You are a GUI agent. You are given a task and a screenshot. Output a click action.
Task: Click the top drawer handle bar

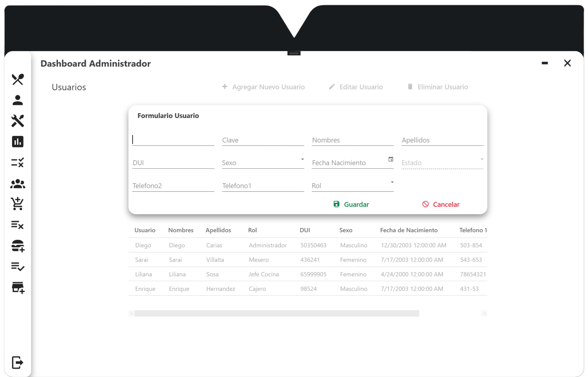[x=294, y=53]
